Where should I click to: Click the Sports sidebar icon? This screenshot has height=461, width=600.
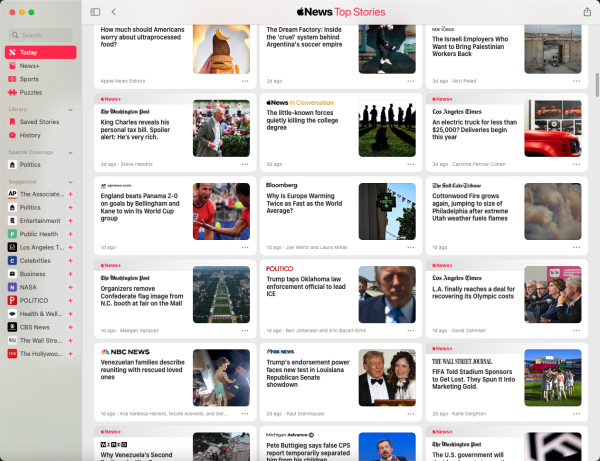[12, 79]
